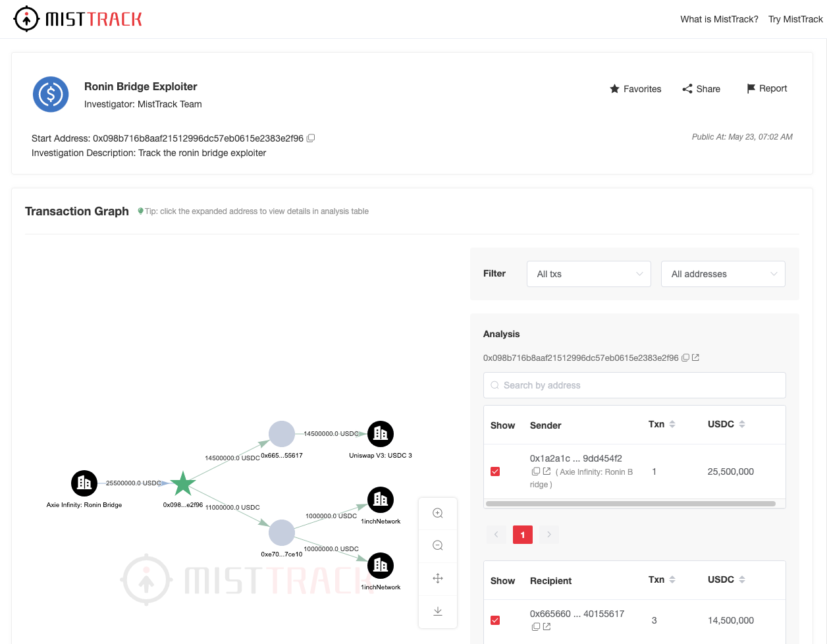This screenshot has height=644, width=827.
Task: Open Try MistTrack link
Action: point(795,19)
